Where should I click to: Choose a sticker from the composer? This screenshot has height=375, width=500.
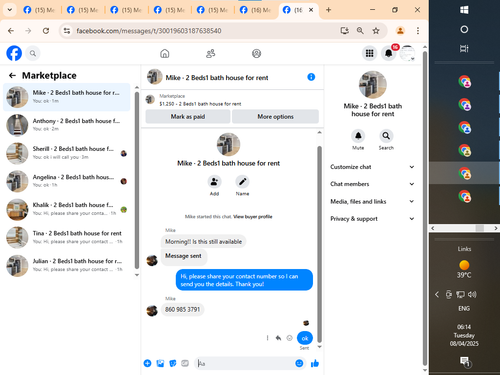(x=173, y=363)
